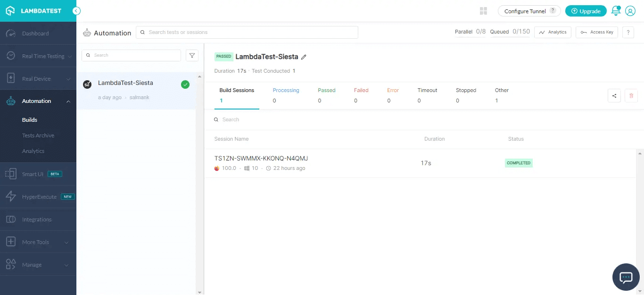Click the Upgrade button
Image resolution: width=644 pixels, height=295 pixels.
coord(586,11)
